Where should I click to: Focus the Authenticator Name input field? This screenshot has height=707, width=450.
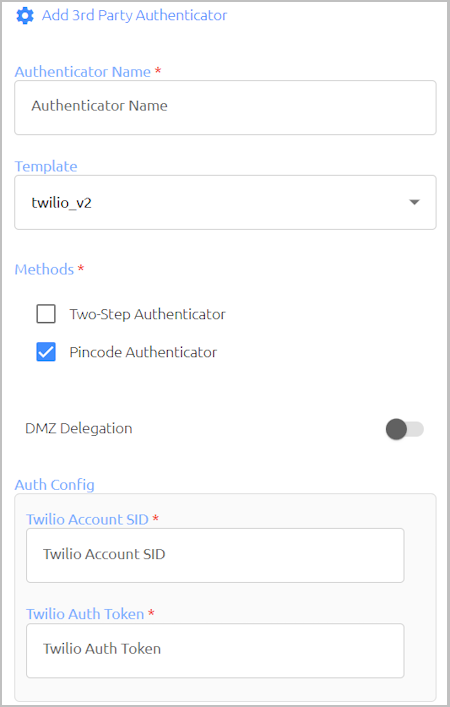[x=225, y=107]
